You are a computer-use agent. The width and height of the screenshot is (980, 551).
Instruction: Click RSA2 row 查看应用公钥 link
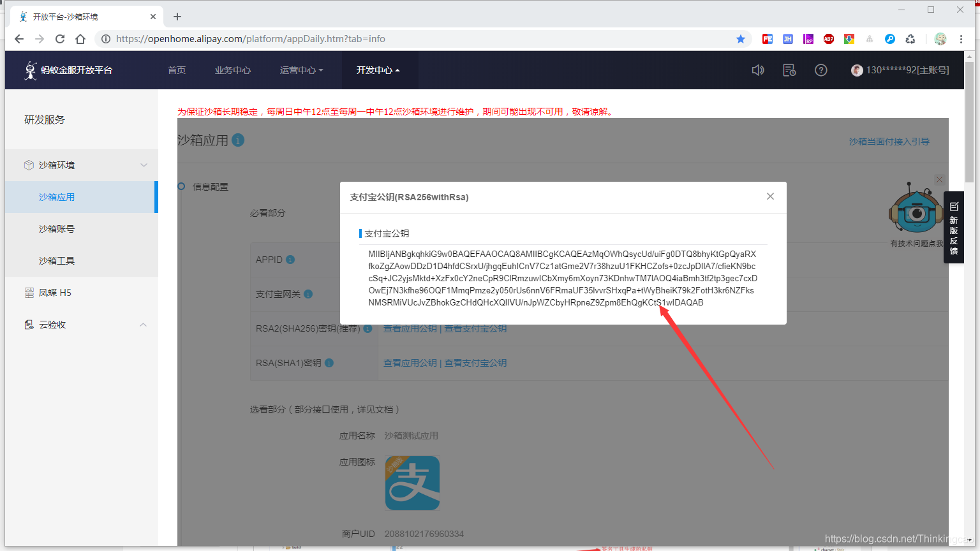click(410, 329)
